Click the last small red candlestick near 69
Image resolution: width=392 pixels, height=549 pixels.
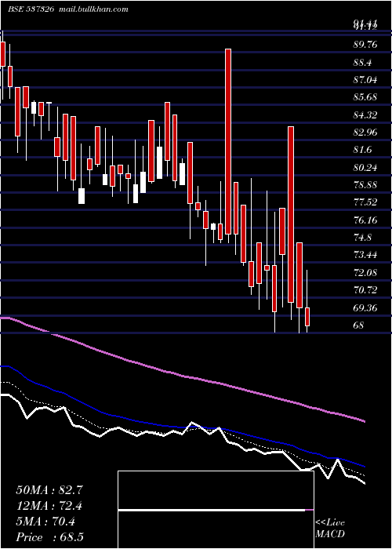pyautogui.click(x=307, y=317)
